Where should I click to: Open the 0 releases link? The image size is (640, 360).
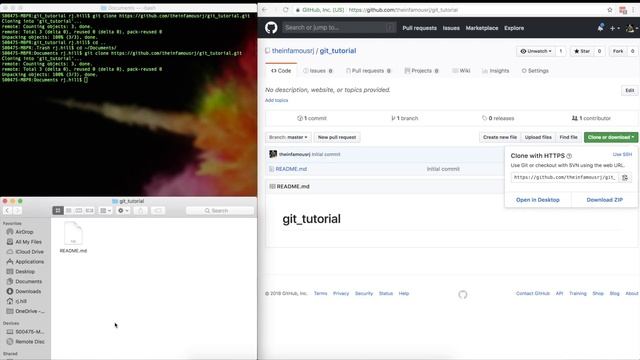(x=498, y=118)
